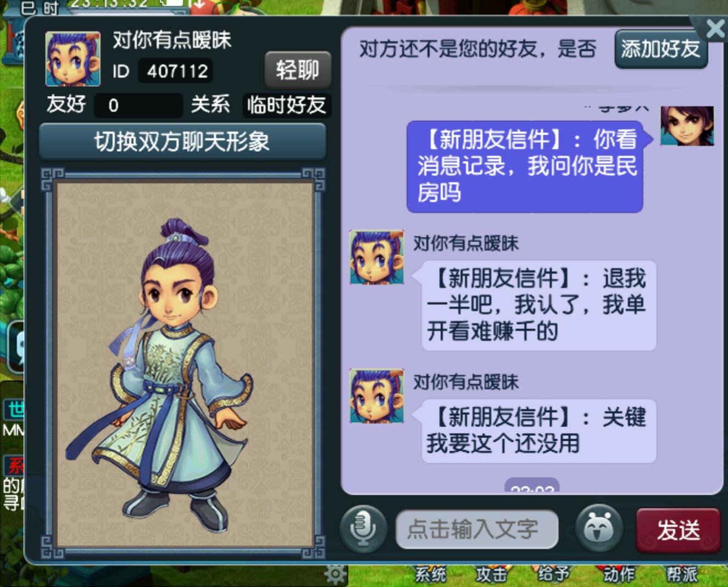728x587 pixels.
Task: Click the 轻聊 light chat button
Action: click(x=297, y=70)
